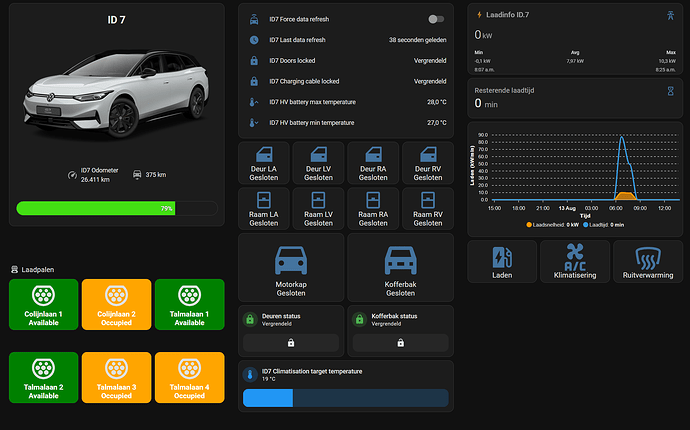Open the Raam LA window tile
690x430 pixels.
pos(264,209)
